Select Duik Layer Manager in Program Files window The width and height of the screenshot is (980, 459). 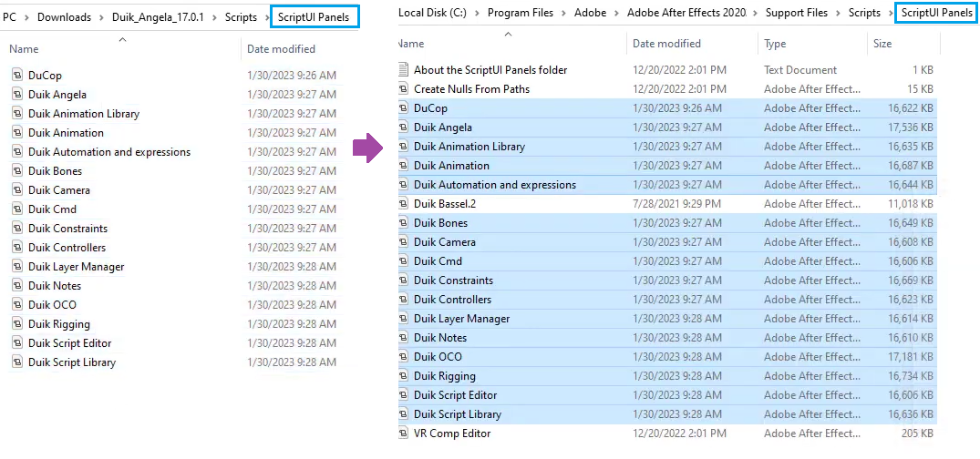462,319
